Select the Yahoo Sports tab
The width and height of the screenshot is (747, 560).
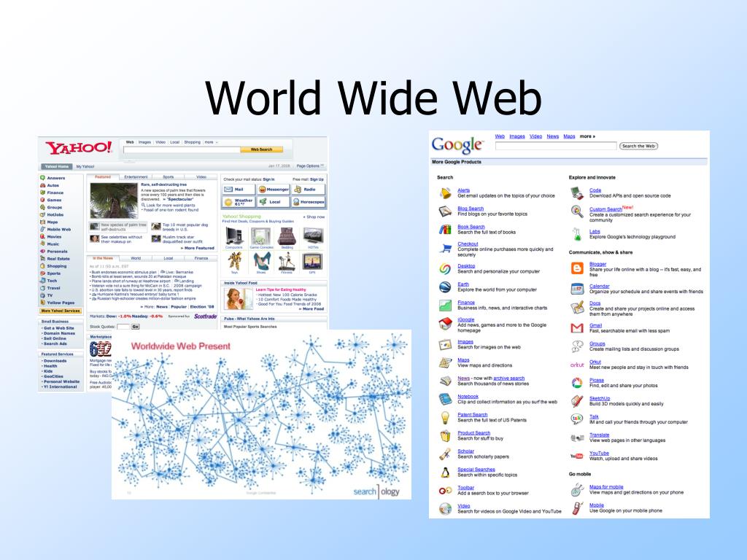pyautogui.click(x=169, y=177)
